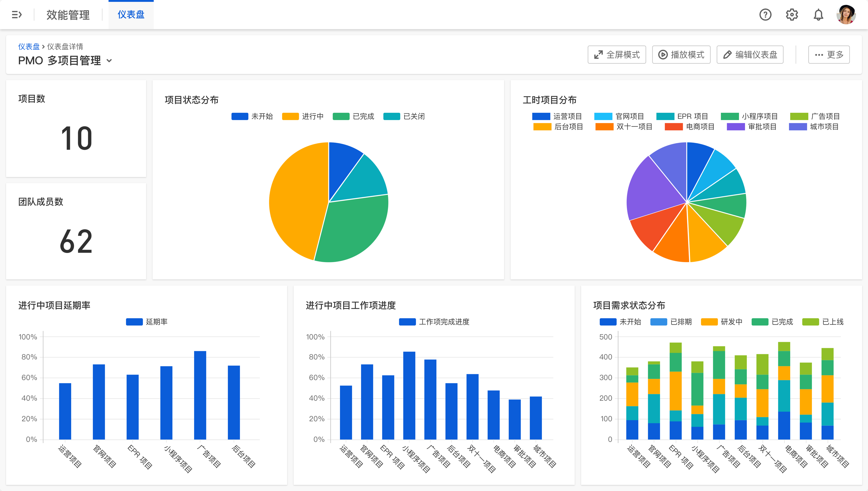Toggle 已排期 legend in 项目需求状态分布
The height and width of the screenshot is (491, 868).
pos(671,322)
